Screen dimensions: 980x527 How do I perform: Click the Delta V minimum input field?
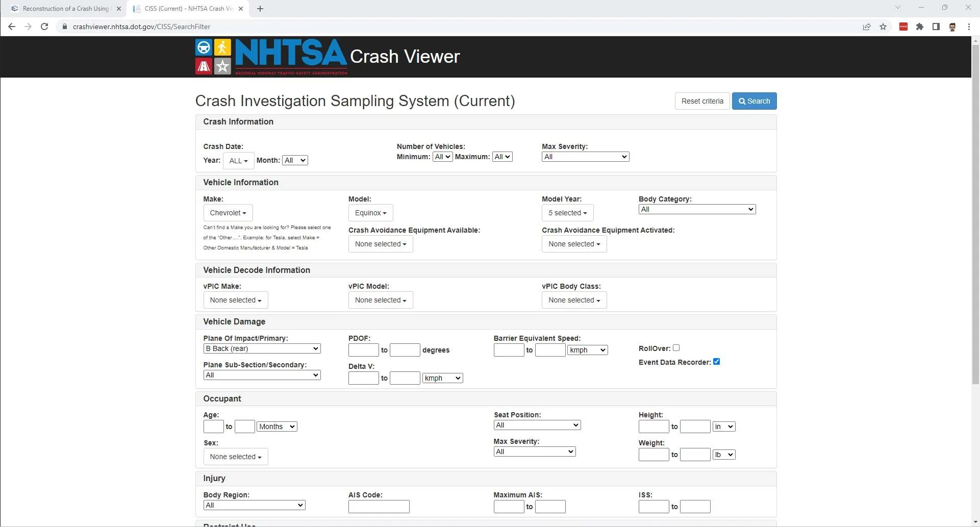(x=363, y=378)
